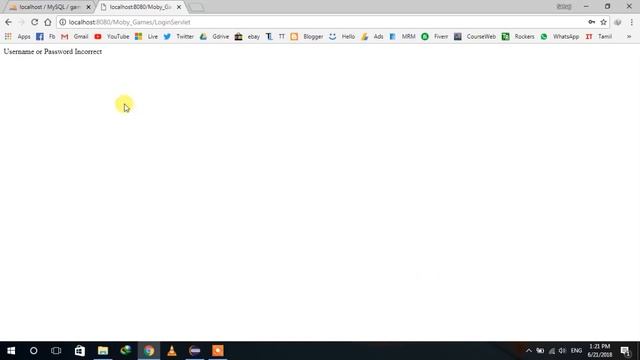Open the TT bookmark
Image resolution: width=640 pixels, height=360 pixels.
click(x=275, y=36)
